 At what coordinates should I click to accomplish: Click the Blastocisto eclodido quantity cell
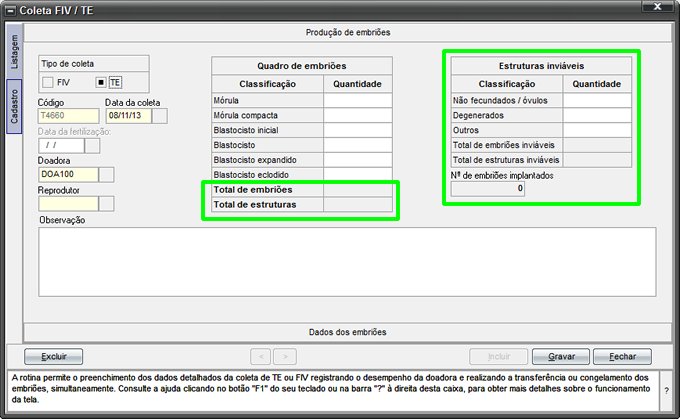click(x=358, y=174)
